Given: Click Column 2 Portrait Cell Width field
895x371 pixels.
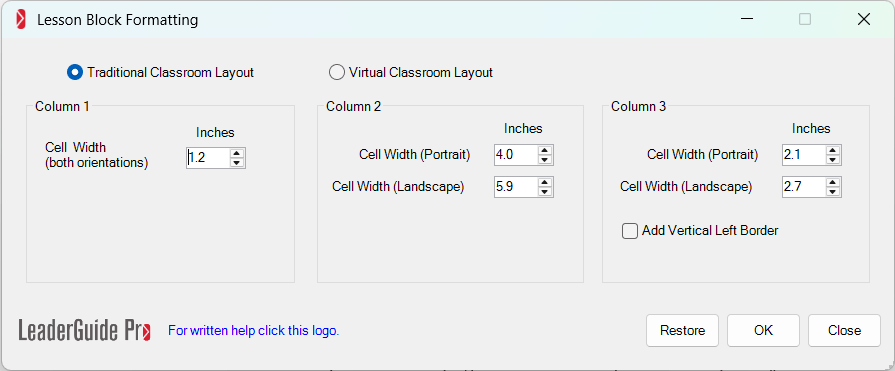Looking at the screenshot, I should 516,155.
